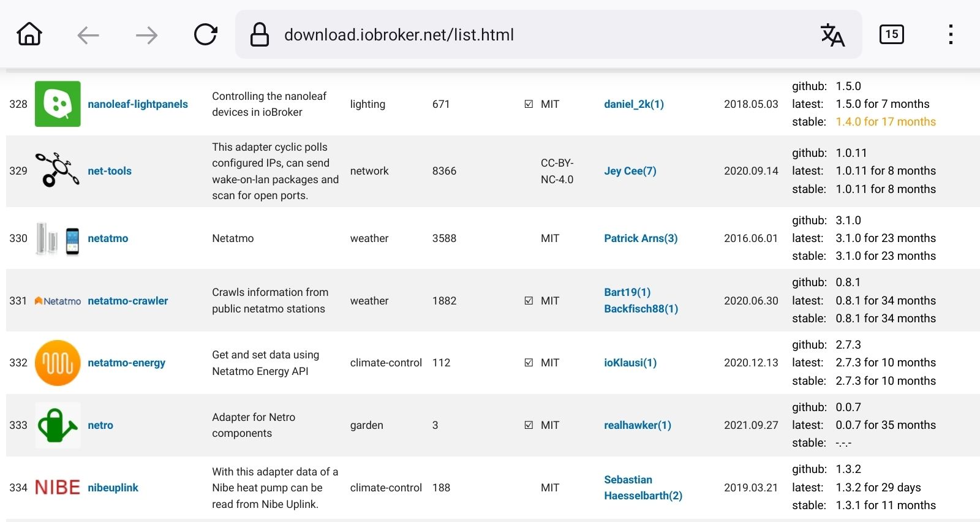Reload the page
This screenshot has height=522, width=980.
click(x=205, y=34)
